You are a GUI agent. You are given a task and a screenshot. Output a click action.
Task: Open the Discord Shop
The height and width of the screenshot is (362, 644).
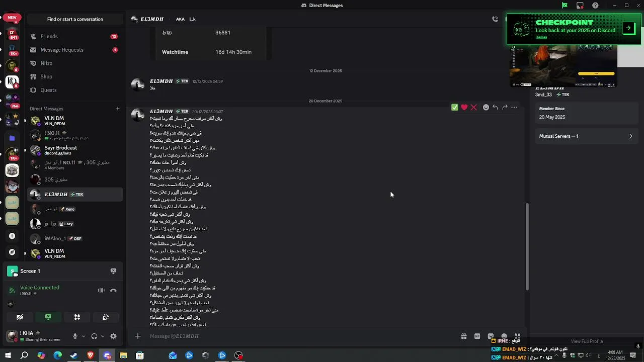[75, 76]
